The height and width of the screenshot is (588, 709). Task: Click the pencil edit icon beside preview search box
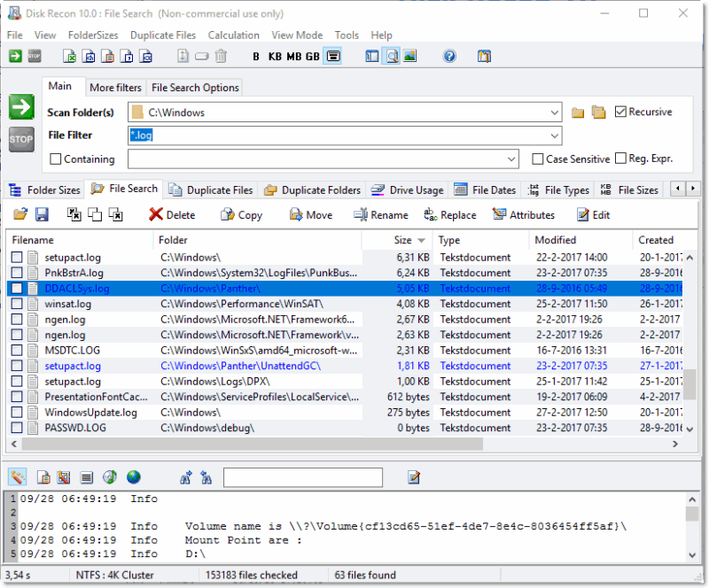click(x=414, y=477)
